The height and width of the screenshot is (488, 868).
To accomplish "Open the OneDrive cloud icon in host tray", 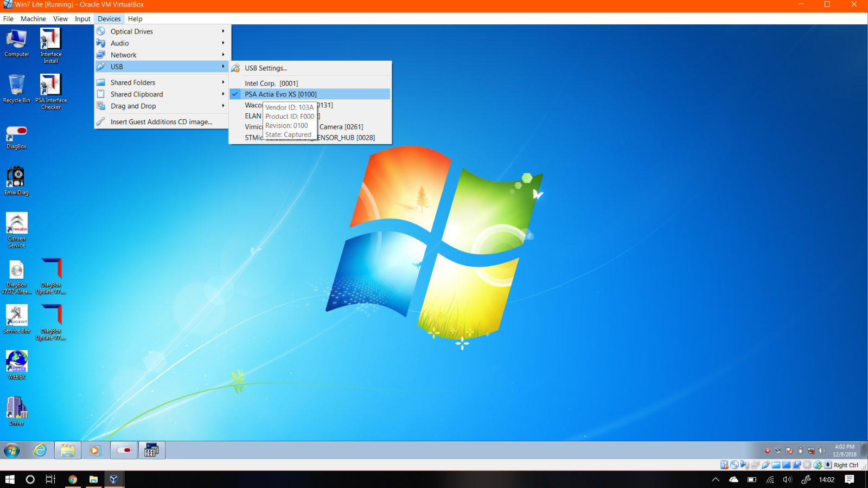I will tap(733, 479).
